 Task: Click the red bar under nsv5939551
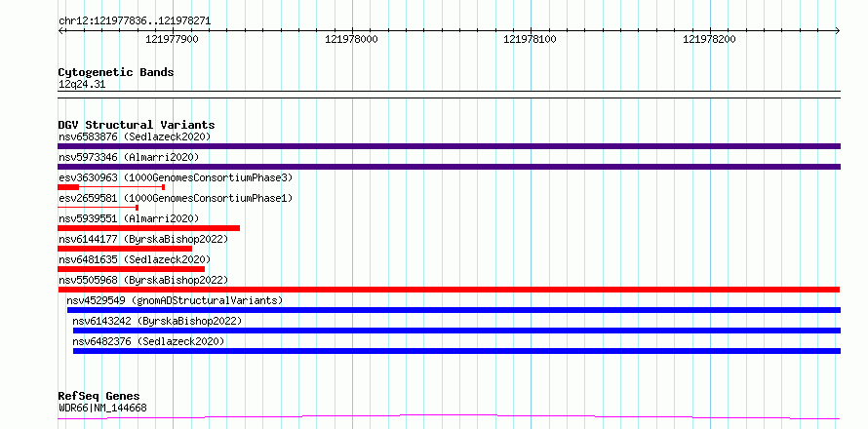(149, 228)
